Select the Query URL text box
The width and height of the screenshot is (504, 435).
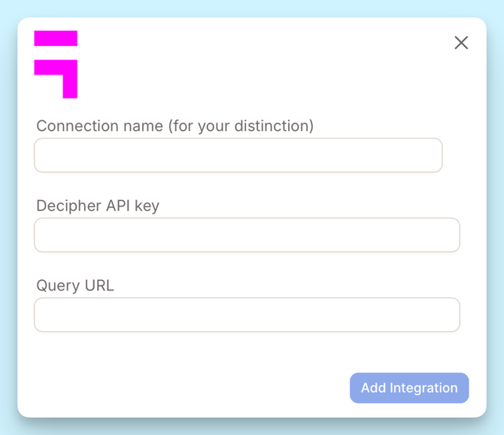click(x=247, y=315)
